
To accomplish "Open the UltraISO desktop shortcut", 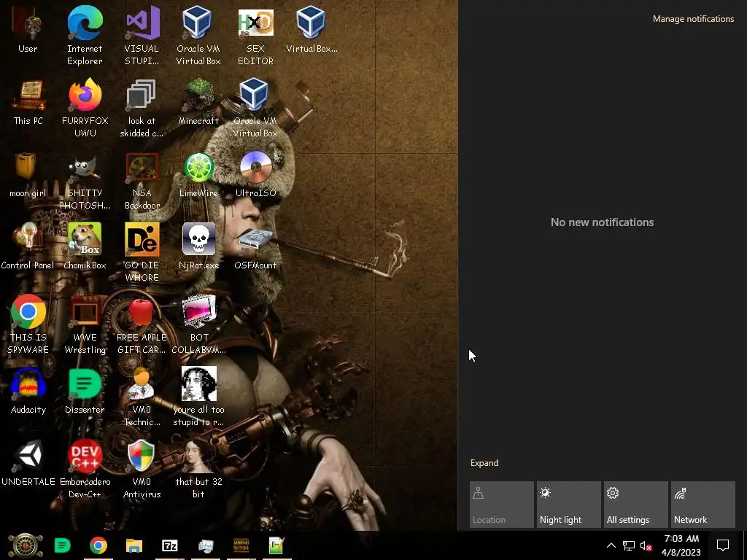I will [256, 174].
